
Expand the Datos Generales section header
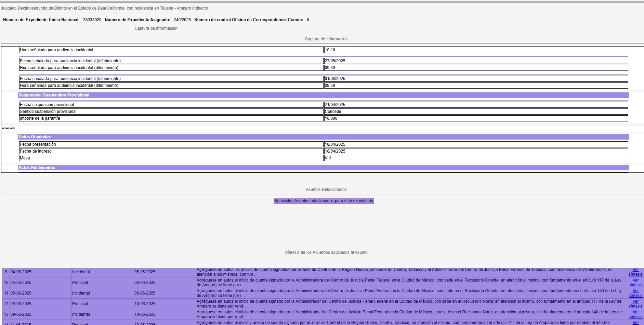pos(35,137)
